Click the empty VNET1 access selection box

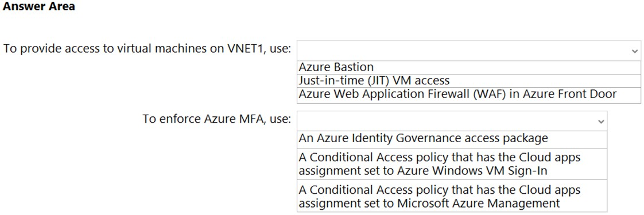[468, 50]
